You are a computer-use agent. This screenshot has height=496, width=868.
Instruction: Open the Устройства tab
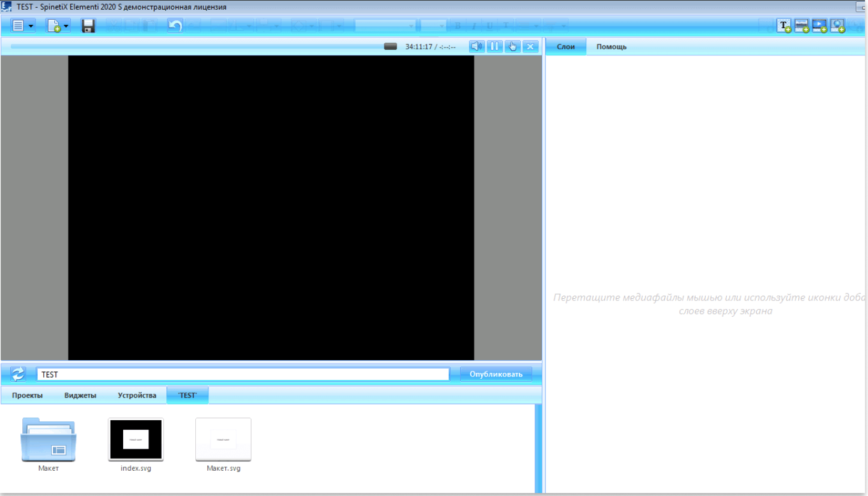(x=137, y=395)
